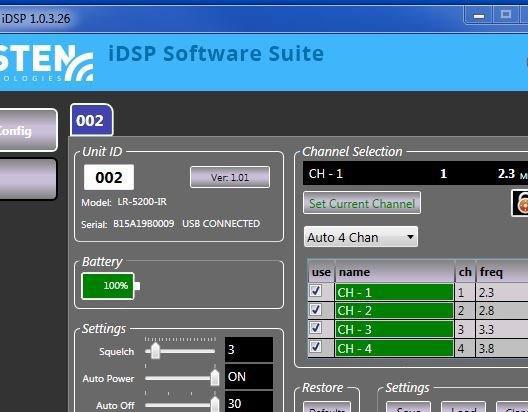
Task: Uncheck the use box for CH - 2
Action: (x=316, y=309)
